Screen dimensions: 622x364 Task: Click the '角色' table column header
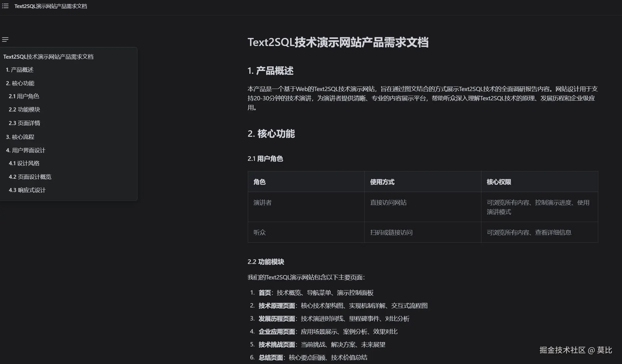(x=260, y=182)
